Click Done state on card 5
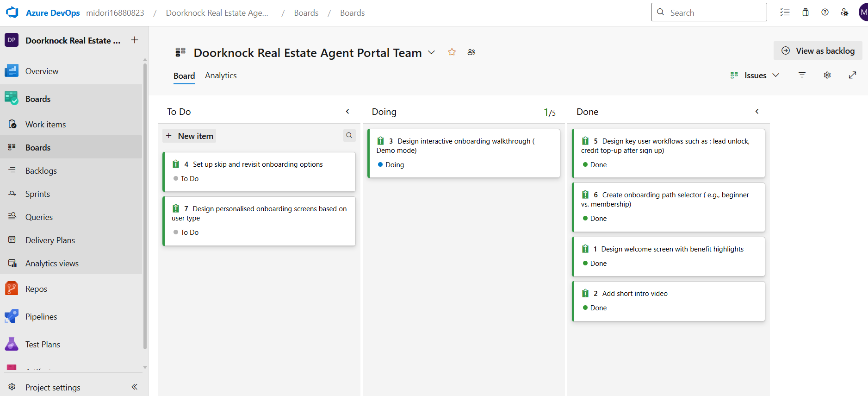 pyautogui.click(x=595, y=165)
